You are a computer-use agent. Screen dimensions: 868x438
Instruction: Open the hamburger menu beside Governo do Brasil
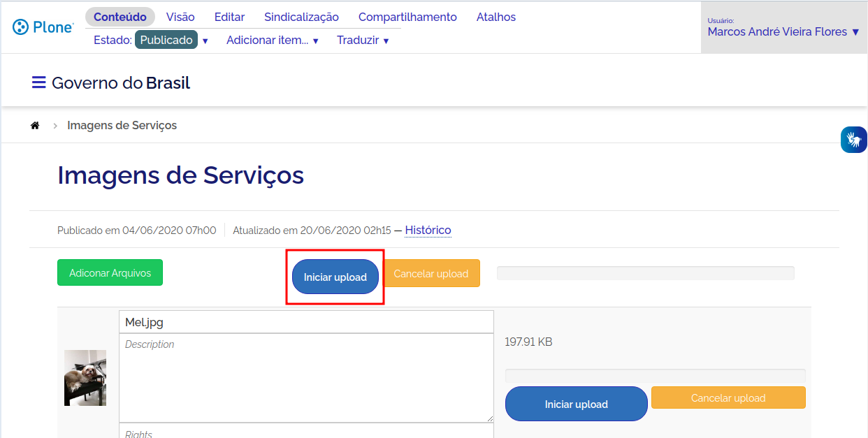(x=38, y=83)
